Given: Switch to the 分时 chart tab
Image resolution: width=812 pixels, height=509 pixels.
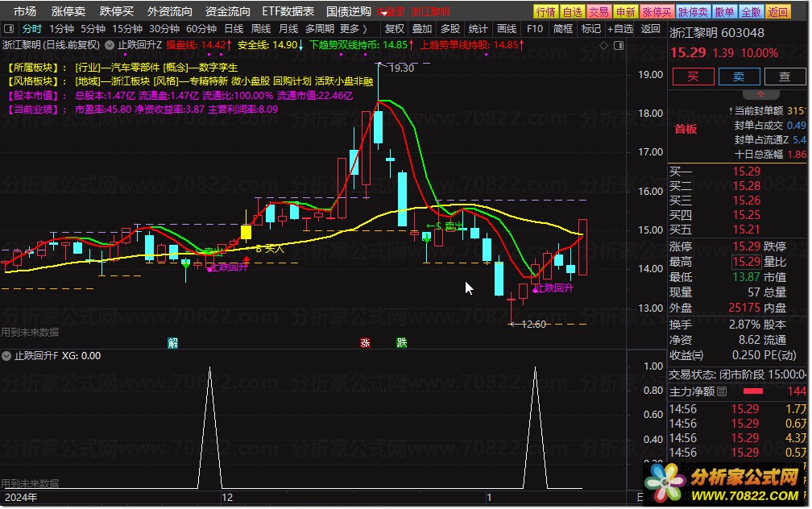Looking at the screenshot, I should coord(31,28).
